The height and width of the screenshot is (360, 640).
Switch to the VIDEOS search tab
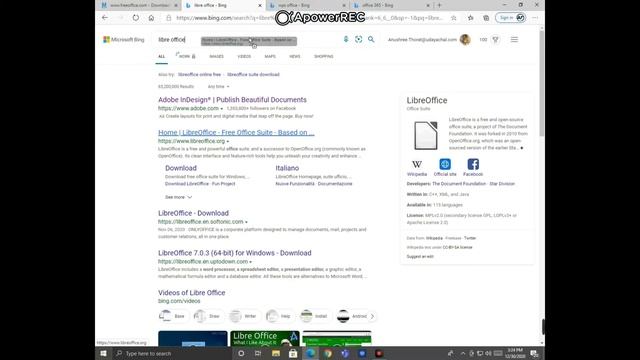click(x=244, y=56)
